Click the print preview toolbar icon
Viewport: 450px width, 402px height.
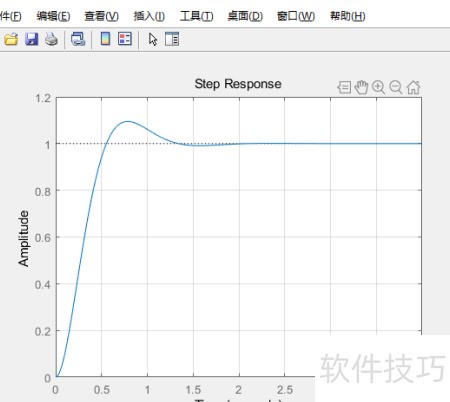click(78, 39)
